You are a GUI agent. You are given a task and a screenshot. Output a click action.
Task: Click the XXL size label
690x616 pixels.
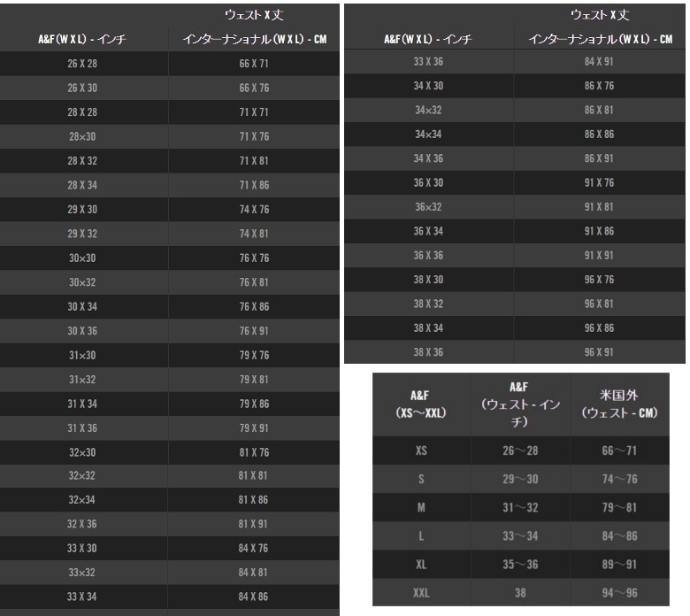pyautogui.click(x=421, y=593)
